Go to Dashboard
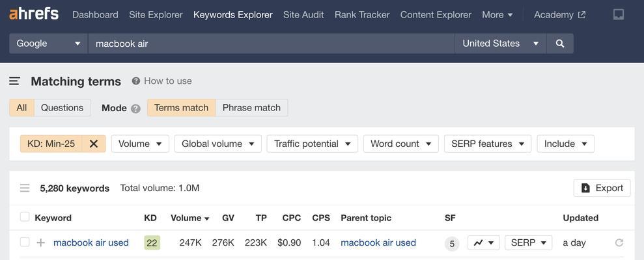Viewport: 644px width, 260px height. point(95,15)
